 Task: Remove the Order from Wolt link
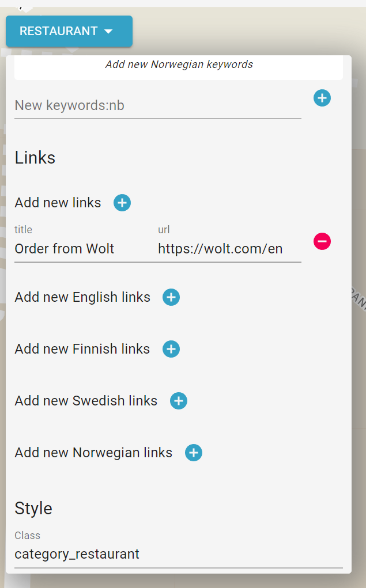pyautogui.click(x=322, y=241)
